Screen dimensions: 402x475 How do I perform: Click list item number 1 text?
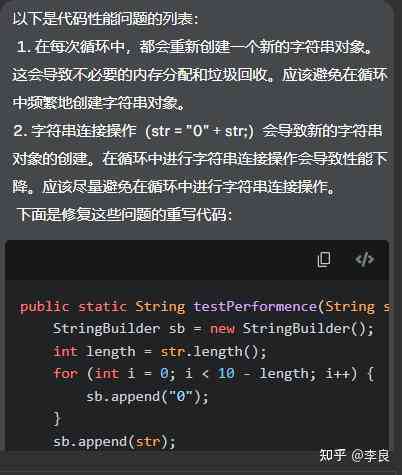[x=200, y=75]
